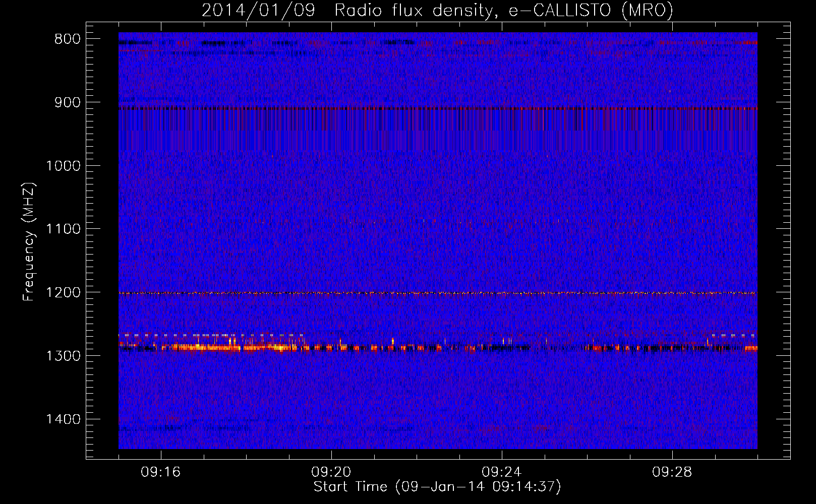Click the 'Frequency (MHZ)' axis label

pyautogui.click(x=29, y=242)
